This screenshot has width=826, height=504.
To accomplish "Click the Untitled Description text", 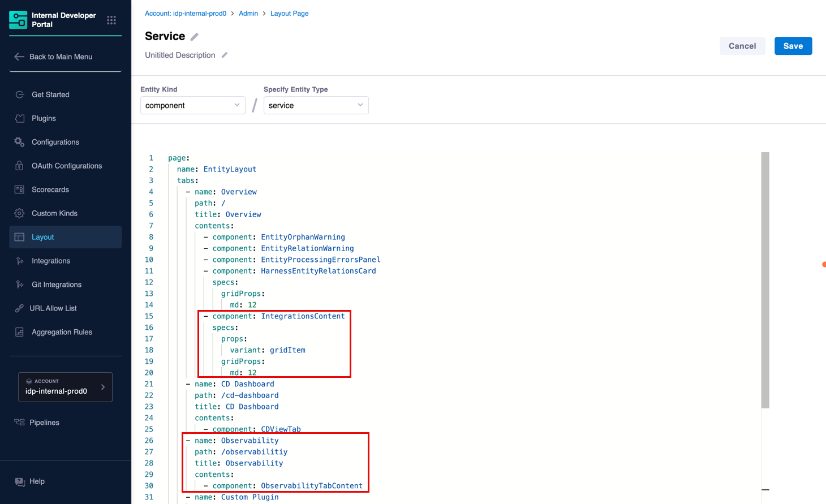I will click(x=180, y=55).
